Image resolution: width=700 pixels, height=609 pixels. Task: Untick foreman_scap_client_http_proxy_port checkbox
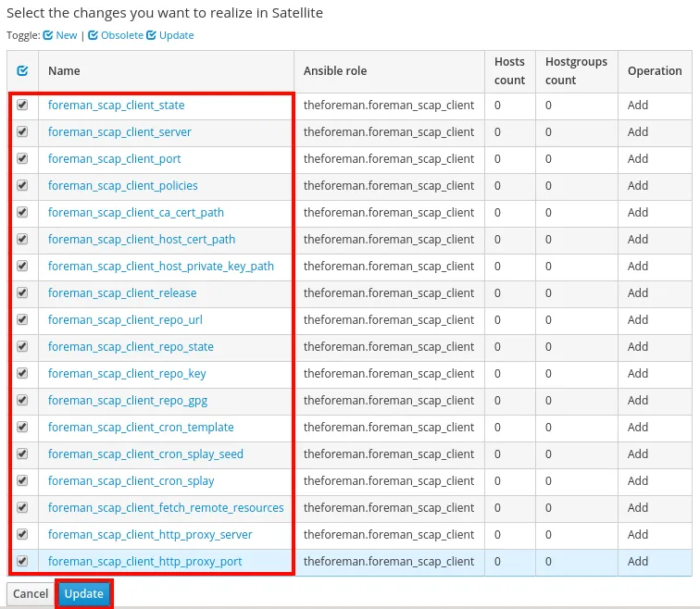22,562
